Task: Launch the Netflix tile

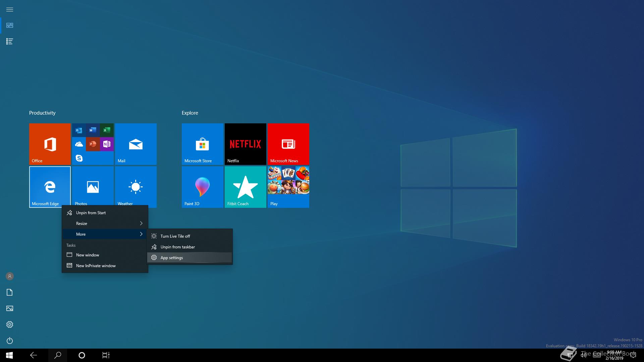Action: tap(246, 144)
